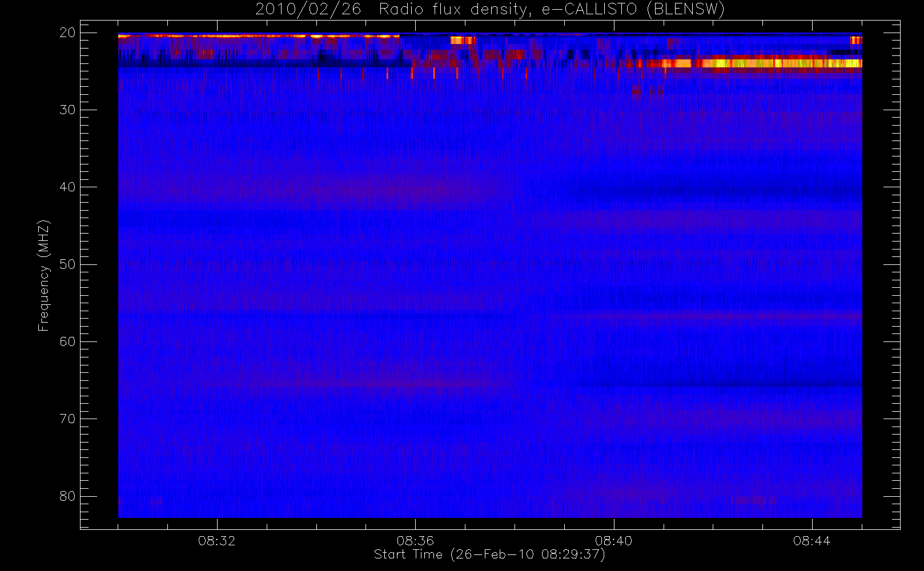Click the 'Start Time (26-Feb-10 08:29:37)' label

489,554
